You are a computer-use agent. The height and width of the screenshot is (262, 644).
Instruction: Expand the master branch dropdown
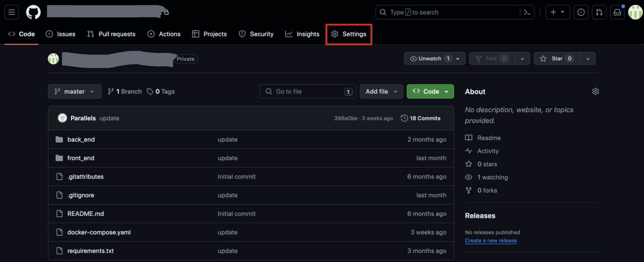pos(75,92)
